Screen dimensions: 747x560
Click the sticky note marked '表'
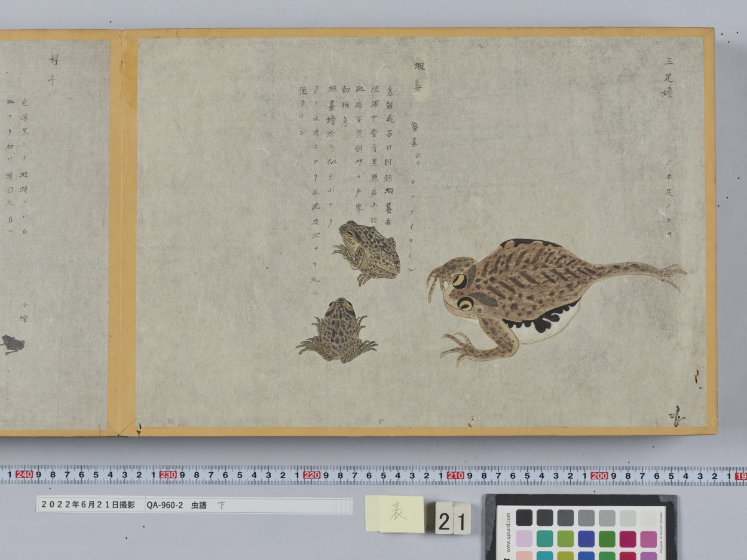click(394, 513)
